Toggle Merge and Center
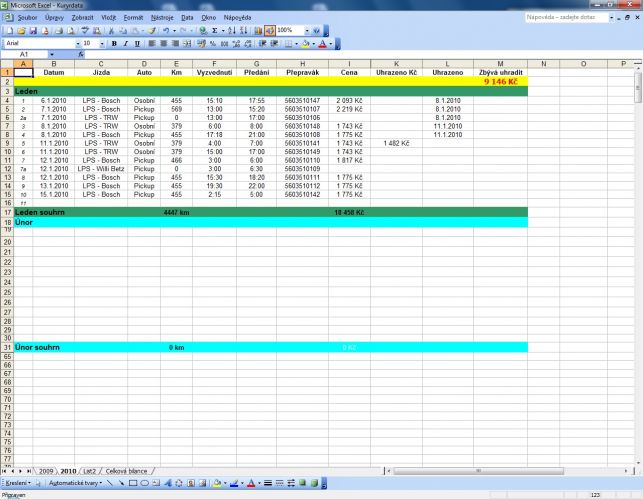 pos(187,43)
